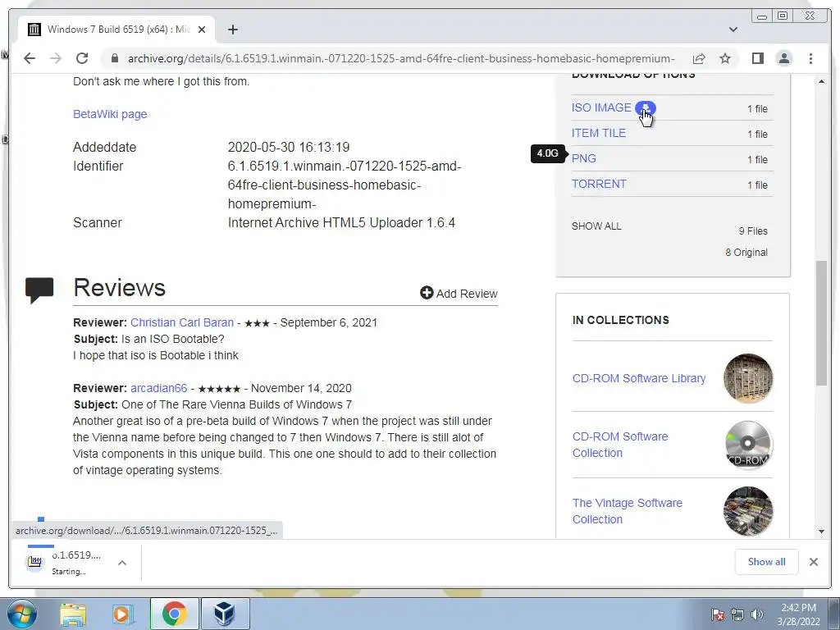The width and height of the screenshot is (840, 630).
Task: Click the share page icon in address bar
Action: [699, 58]
